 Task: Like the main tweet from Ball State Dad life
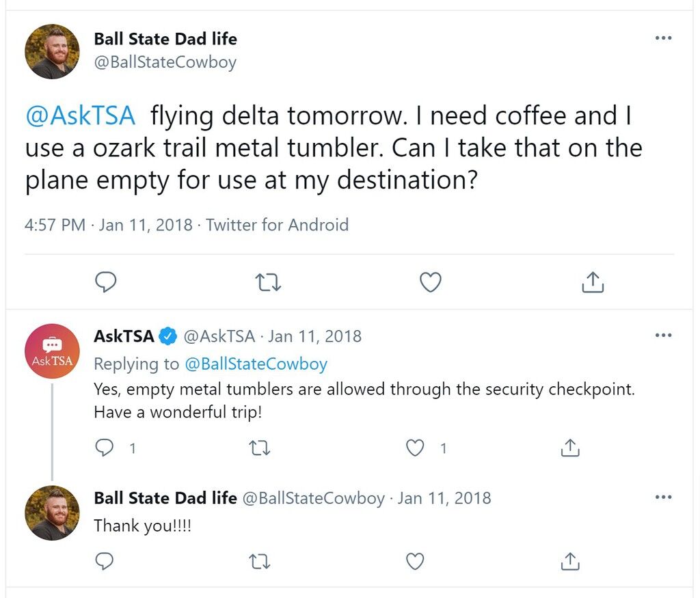431,282
